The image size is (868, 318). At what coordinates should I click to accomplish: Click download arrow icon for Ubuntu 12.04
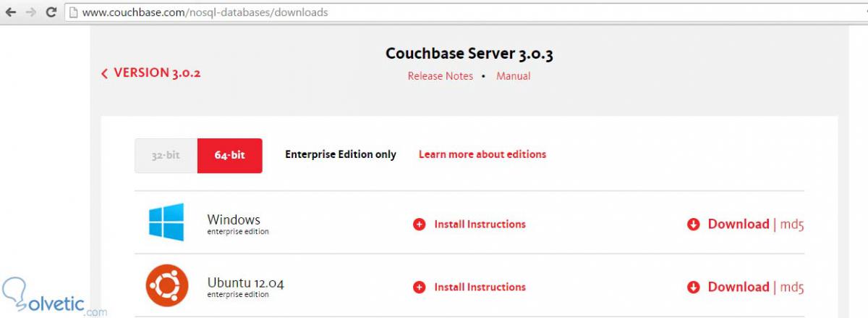694,288
